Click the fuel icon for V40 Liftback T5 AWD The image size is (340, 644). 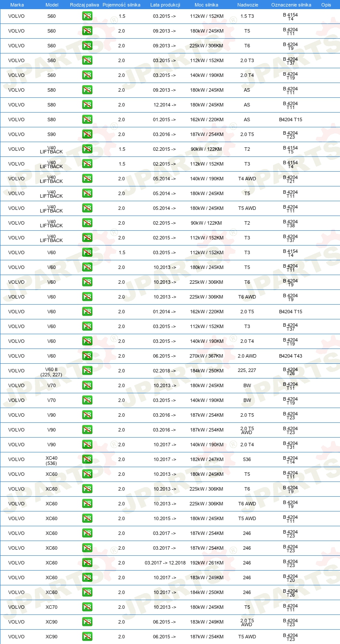pos(87,209)
